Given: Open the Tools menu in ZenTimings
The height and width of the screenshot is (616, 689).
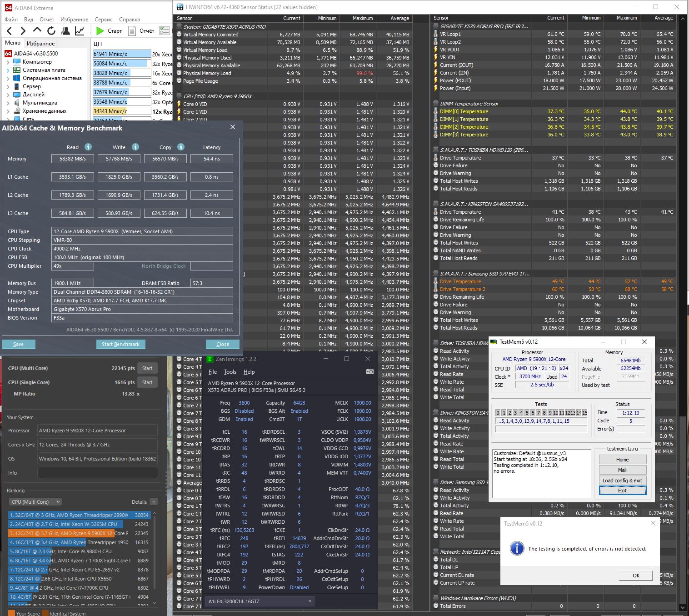Looking at the screenshot, I should [x=230, y=372].
